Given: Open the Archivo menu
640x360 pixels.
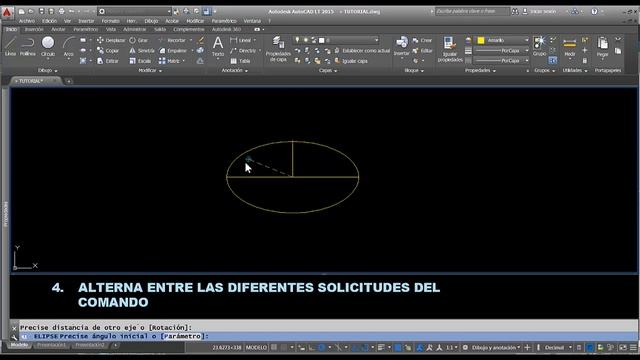Looking at the screenshot, I should (27, 21).
